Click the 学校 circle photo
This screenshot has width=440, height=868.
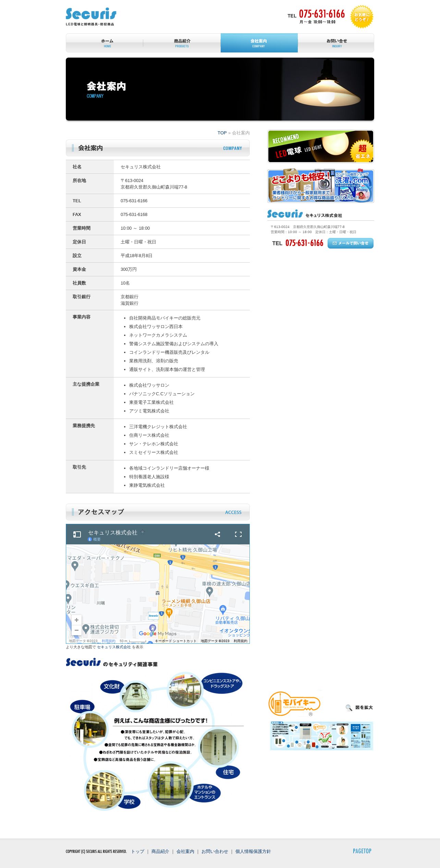pos(104,790)
